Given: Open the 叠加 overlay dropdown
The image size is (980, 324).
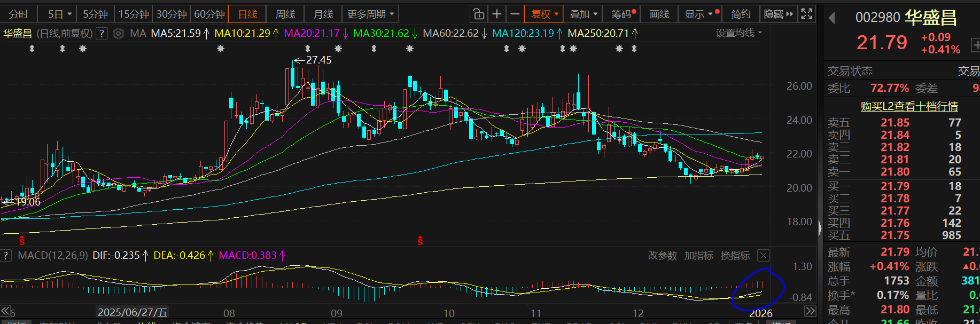Looking at the screenshot, I should [x=583, y=14].
